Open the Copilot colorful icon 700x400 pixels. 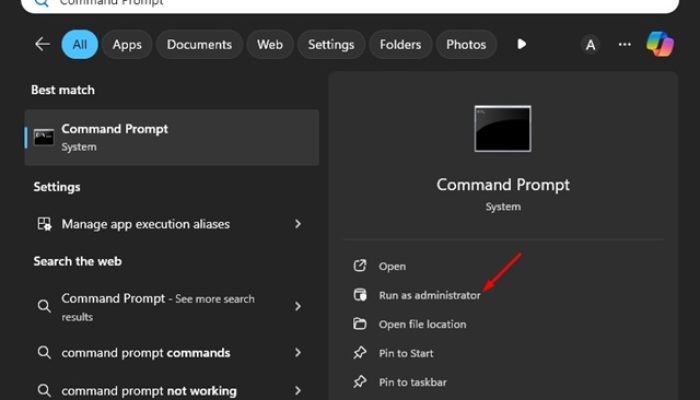[660, 44]
